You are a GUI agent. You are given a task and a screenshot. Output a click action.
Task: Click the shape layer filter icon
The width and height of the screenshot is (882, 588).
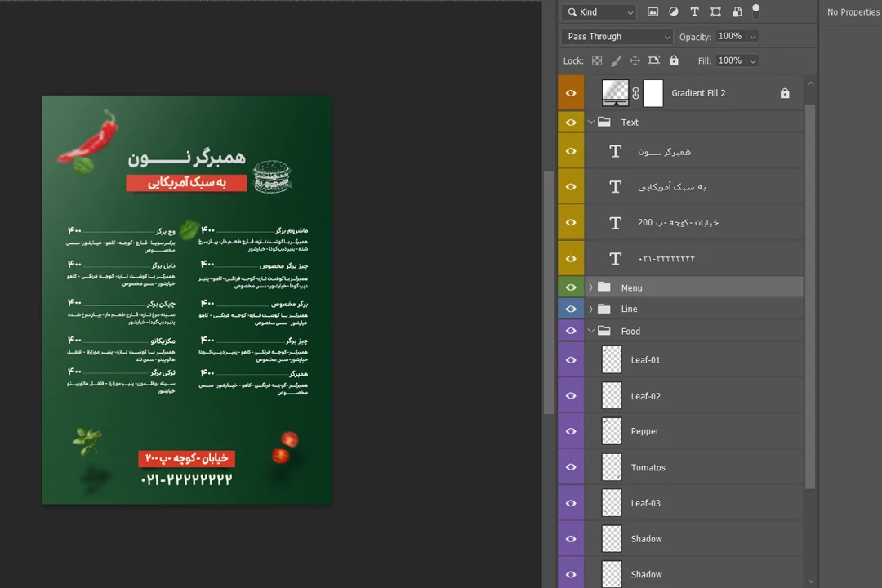coord(715,12)
